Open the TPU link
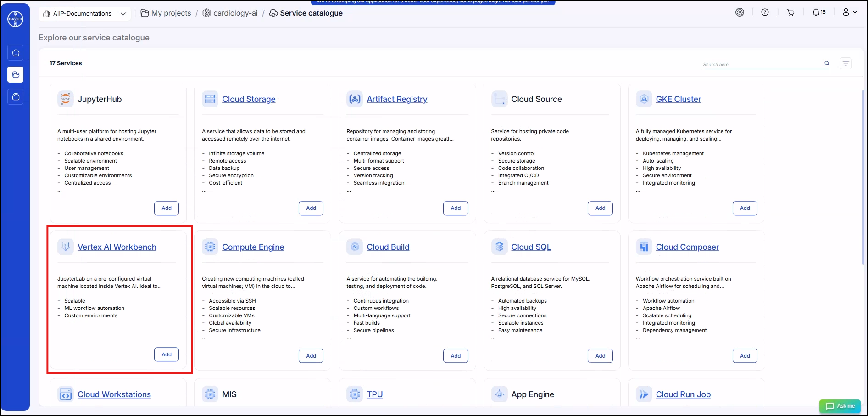Image resolution: width=868 pixels, height=416 pixels. (x=374, y=394)
